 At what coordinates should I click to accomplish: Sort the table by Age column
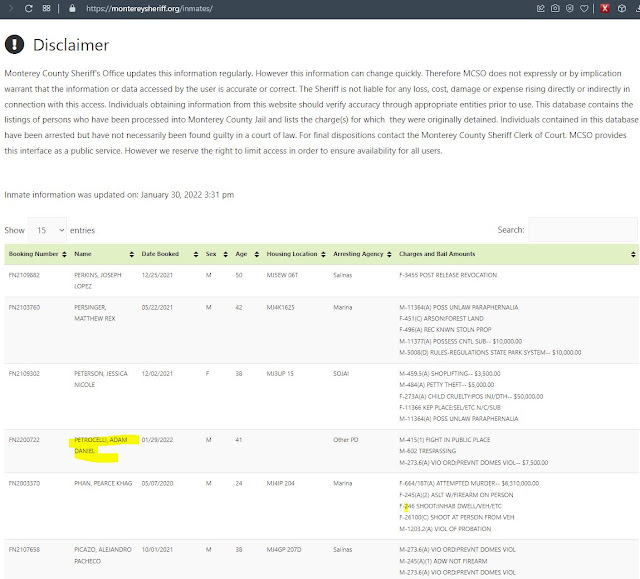(247, 254)
